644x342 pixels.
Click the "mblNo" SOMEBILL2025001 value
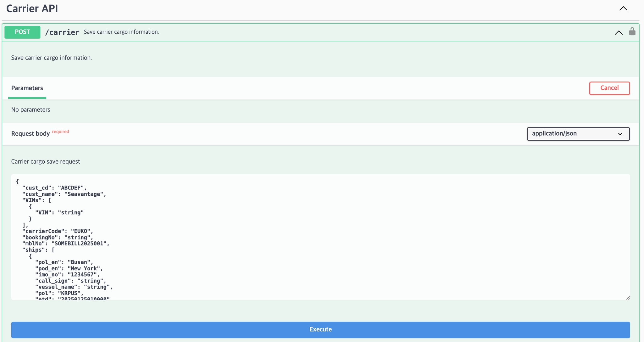tap(80, 244)
